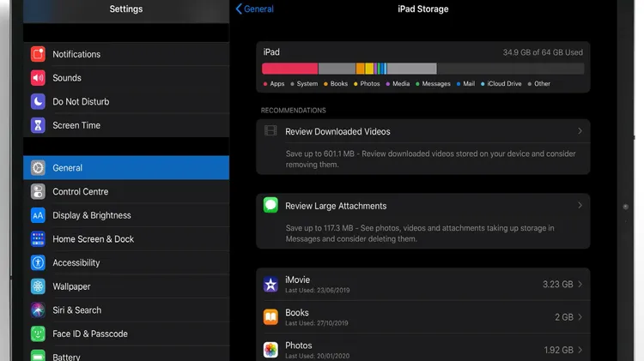The image size is (644, 361).
Task: Open Control Centre toggle icon
Action: (x=38, y=191)
